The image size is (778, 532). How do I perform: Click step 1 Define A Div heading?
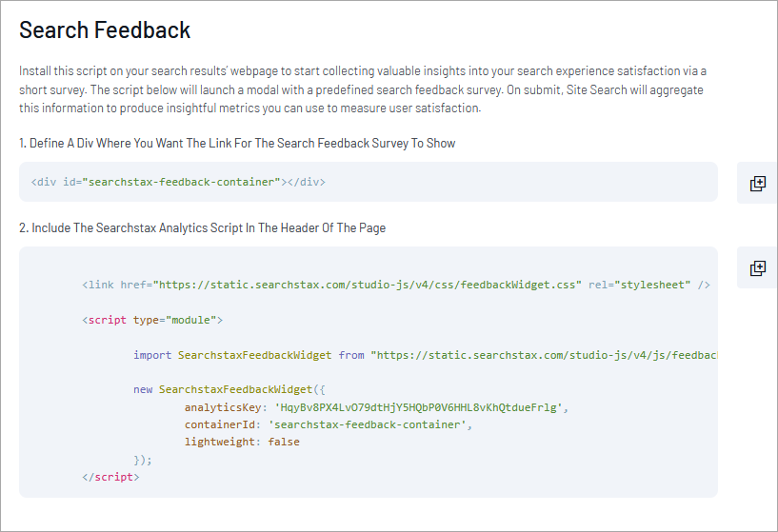[x=237, y=144]
